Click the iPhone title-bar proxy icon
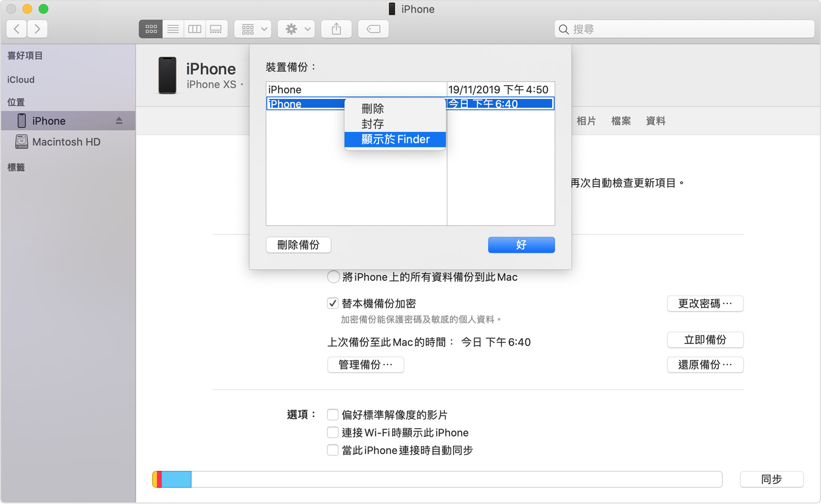 pos(392,9)
